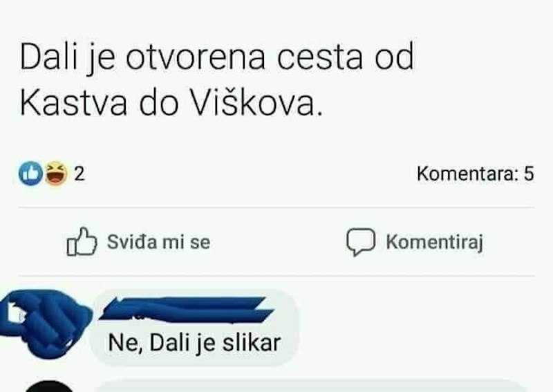The image size is (553, 392).
Task: Click the laughing Haha reaction emoji
Action: coord(57,174)
